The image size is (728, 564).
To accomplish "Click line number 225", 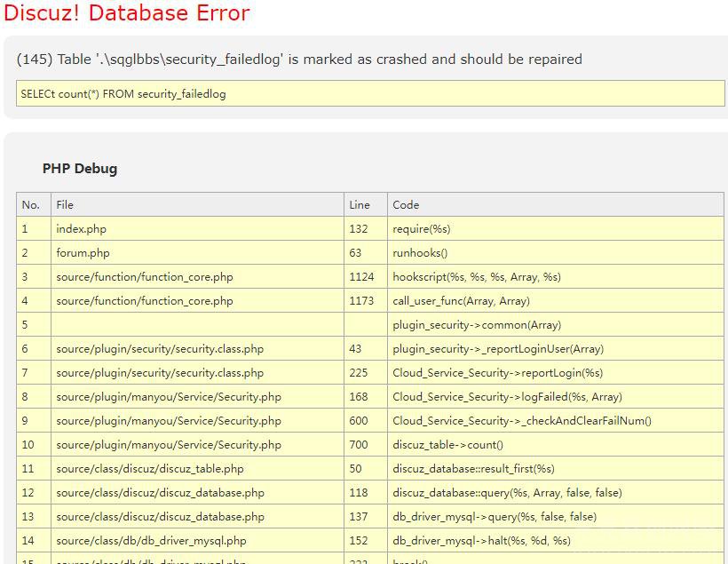I will click(359, 373).
